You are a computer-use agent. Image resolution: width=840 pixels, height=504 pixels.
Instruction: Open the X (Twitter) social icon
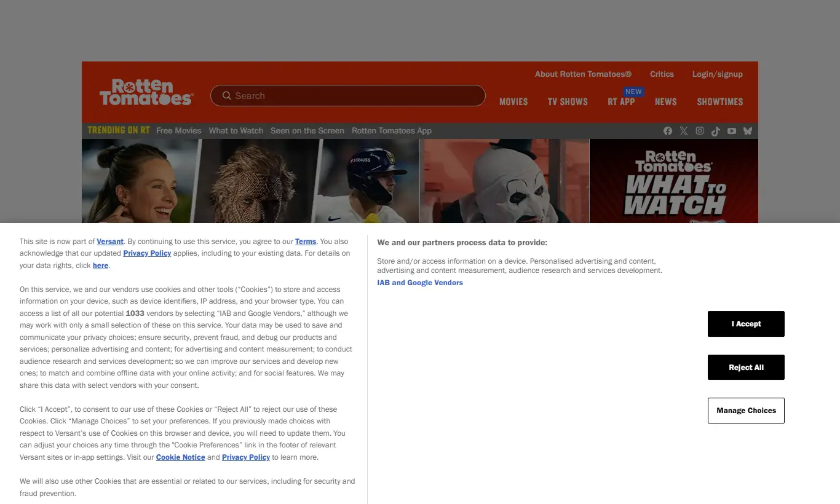(684, 131)
